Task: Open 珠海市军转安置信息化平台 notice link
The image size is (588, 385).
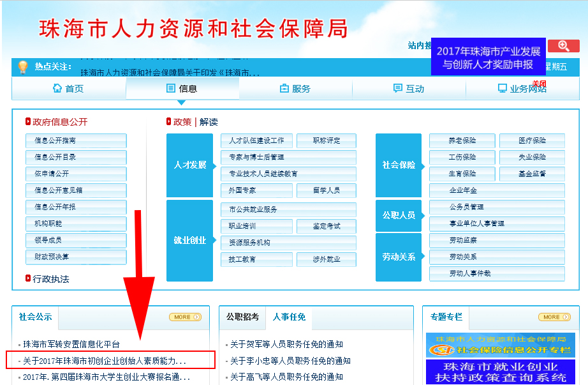Action: coord(71,344)
